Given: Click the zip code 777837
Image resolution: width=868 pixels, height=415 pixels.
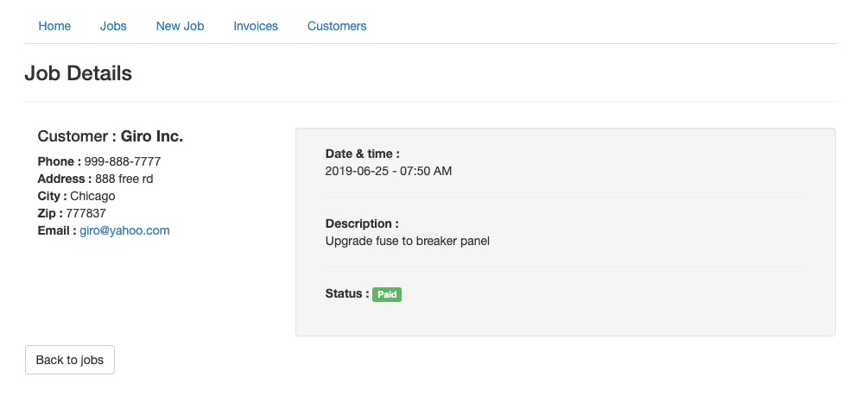Looking at the screenshot, I should tap(86, 213).
